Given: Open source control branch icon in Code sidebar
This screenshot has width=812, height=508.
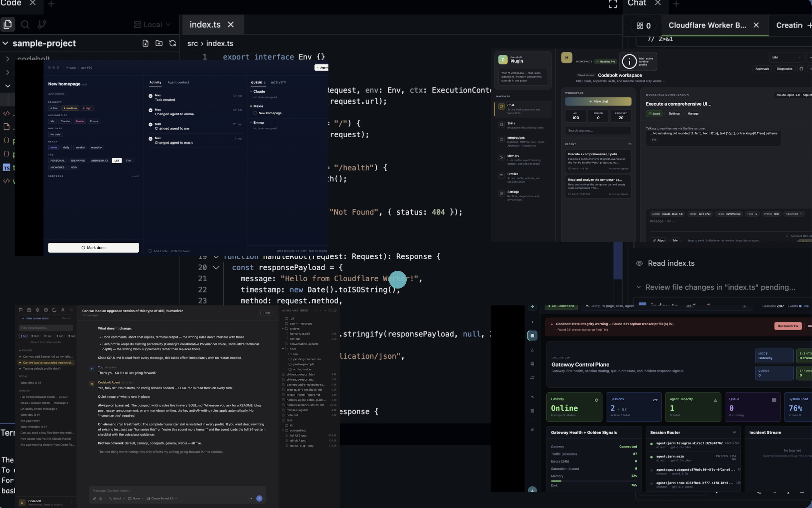Looking at the screenshot, I should click(x=42, y=25).
